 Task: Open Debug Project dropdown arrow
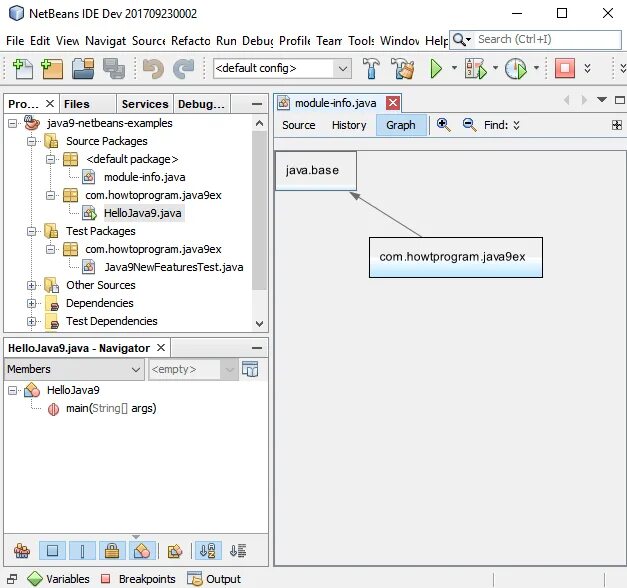495,68
